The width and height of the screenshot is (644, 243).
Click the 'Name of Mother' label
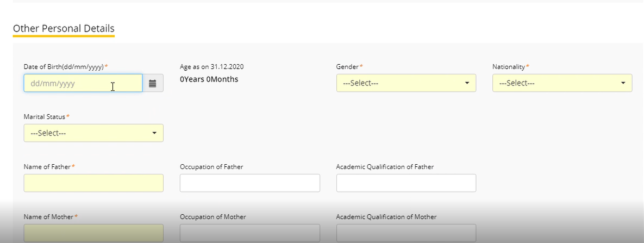48,217
